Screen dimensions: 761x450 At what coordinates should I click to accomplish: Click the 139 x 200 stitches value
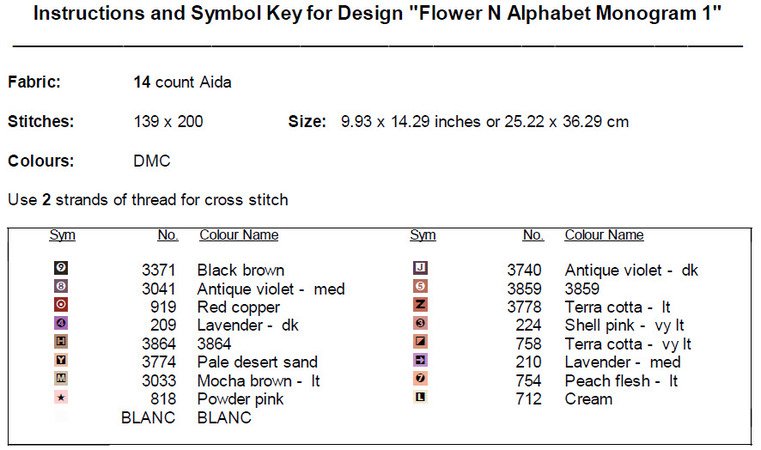click(168, 122)
